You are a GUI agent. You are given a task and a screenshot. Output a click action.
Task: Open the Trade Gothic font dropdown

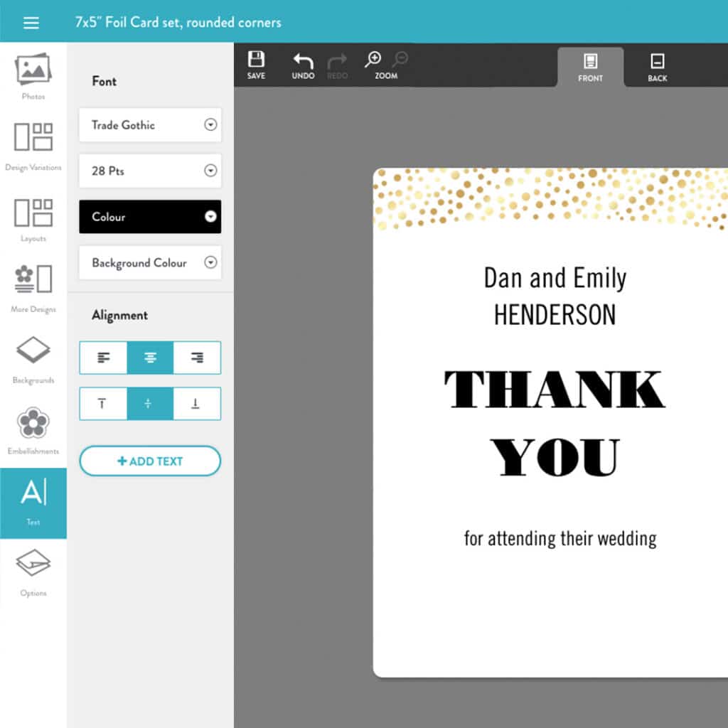150,125
